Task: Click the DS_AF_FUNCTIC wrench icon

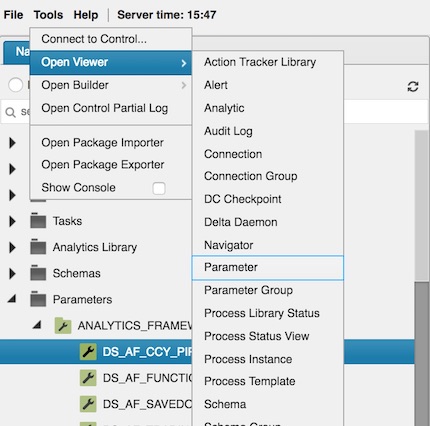Action: tap(88, 378)
